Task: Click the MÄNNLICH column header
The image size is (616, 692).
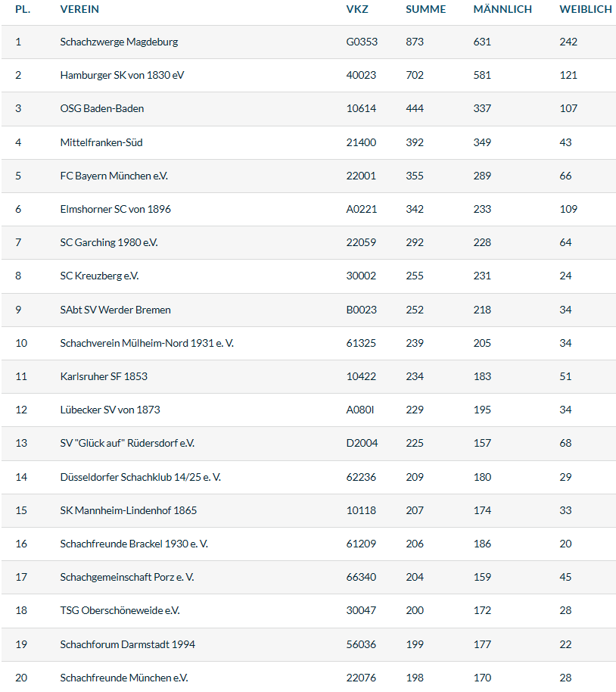Action: (x=502, y=9)
